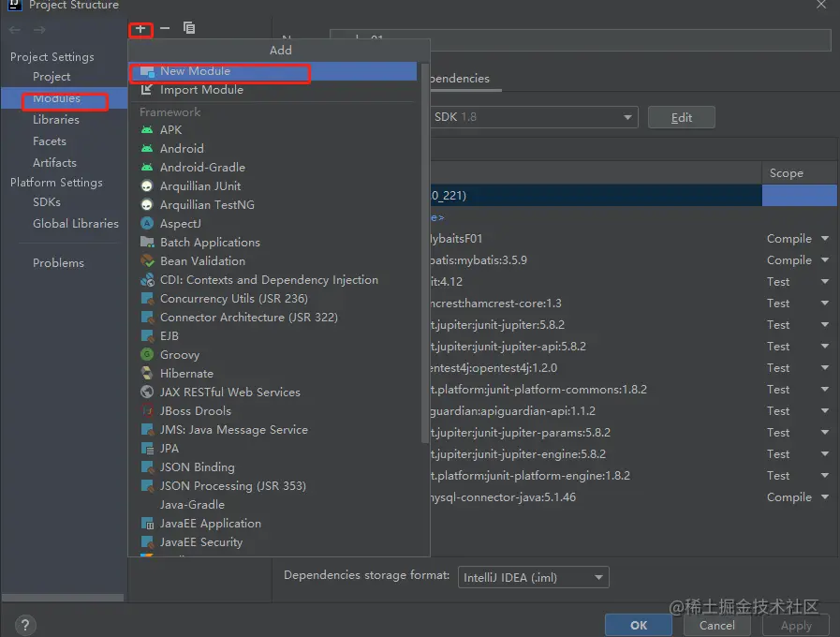Select Concurrency Utils (JSR 236)
Screen dimensions: 840x637
tap(273, 299)
